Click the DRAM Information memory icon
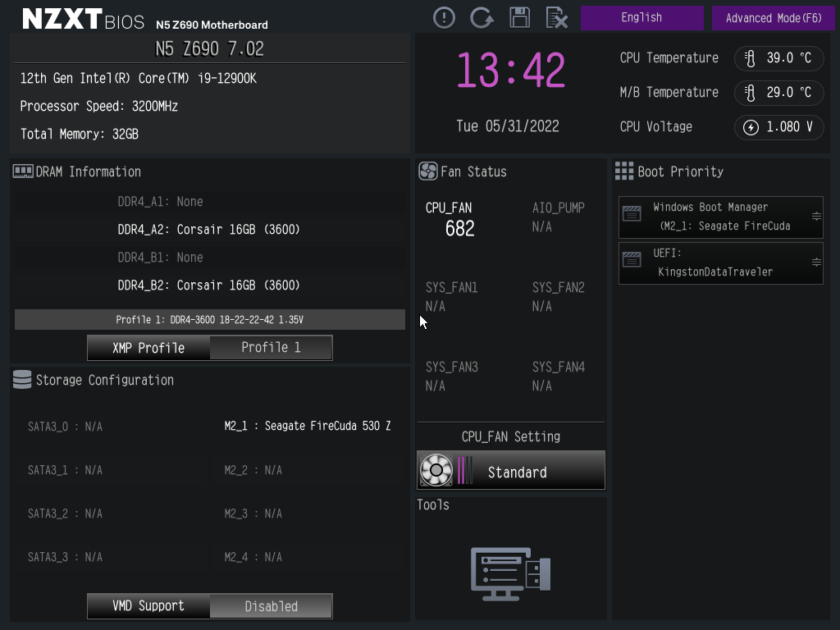Screen dimensions: 840x630 click(x=23, y=171)
